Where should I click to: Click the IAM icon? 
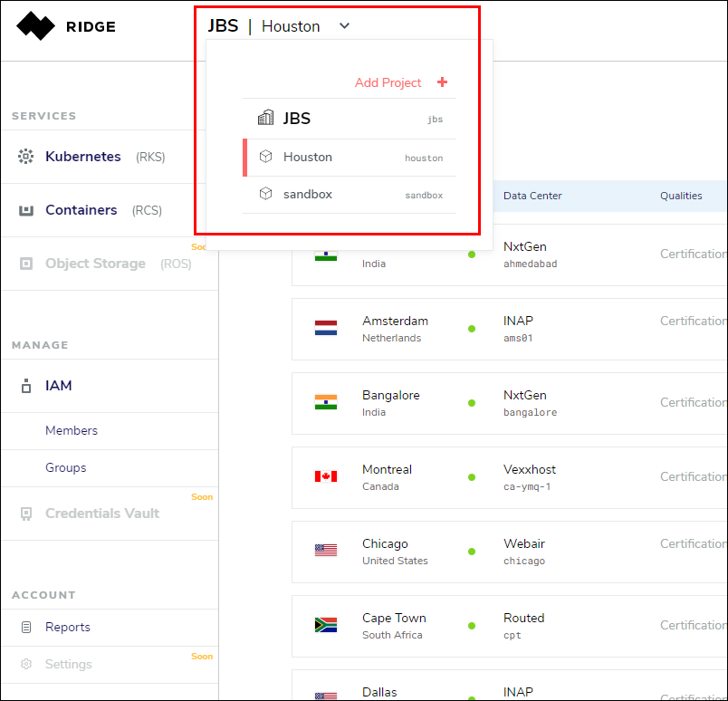(x=26, y=386)
